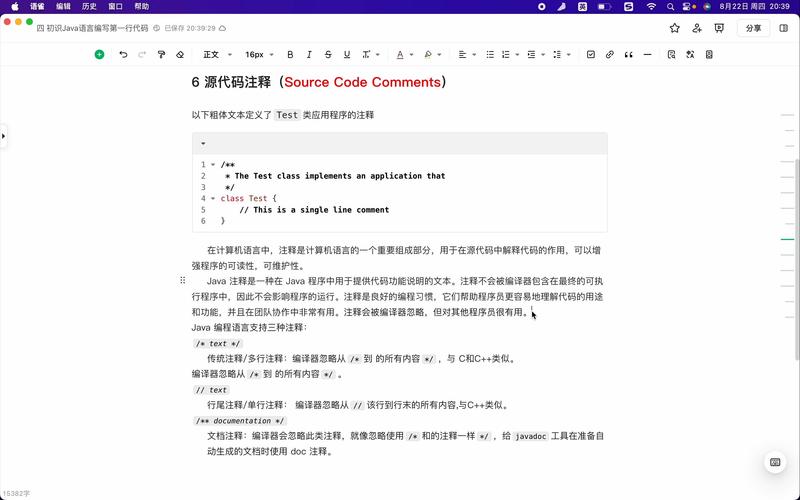Open Spotlight search in menu bar

(670, 7)
